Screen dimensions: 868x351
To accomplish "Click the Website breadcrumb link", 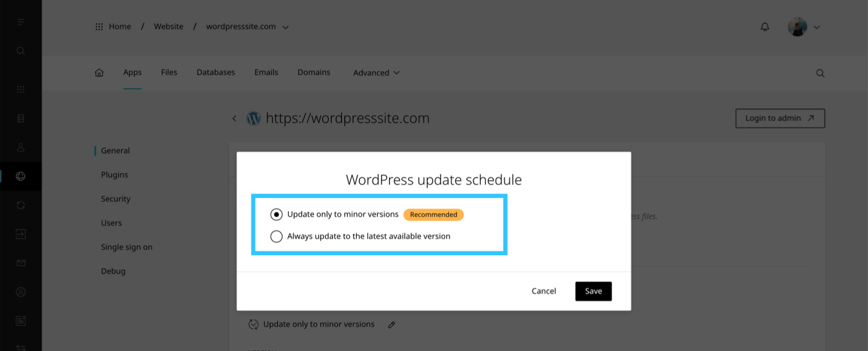I will 168,27.
